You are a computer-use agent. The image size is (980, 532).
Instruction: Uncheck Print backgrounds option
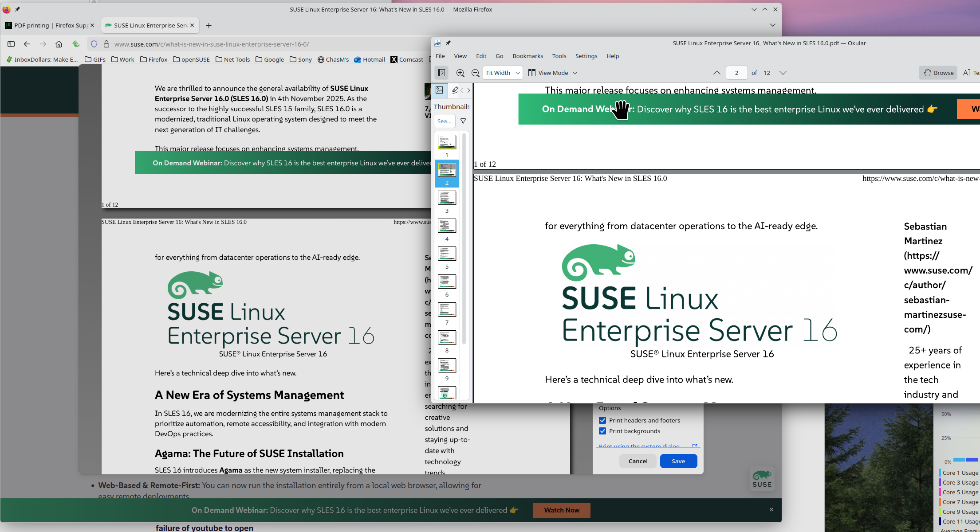(x=602, y=431)
